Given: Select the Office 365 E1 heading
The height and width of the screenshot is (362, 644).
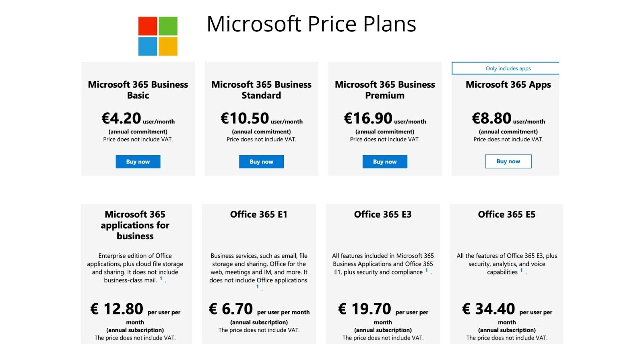Looking at the screenshot, I should pos(259,214).
